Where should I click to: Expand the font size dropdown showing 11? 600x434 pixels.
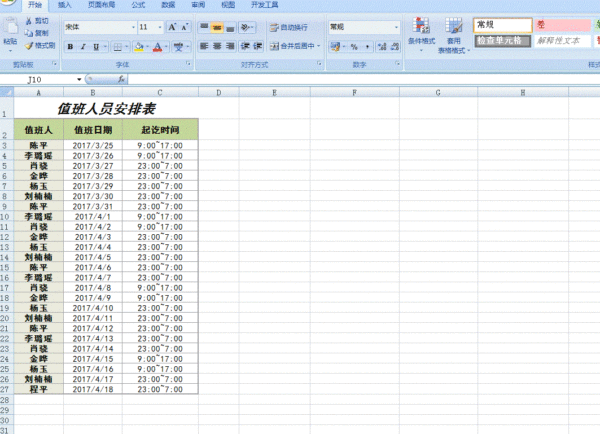(x=151, y=27)
